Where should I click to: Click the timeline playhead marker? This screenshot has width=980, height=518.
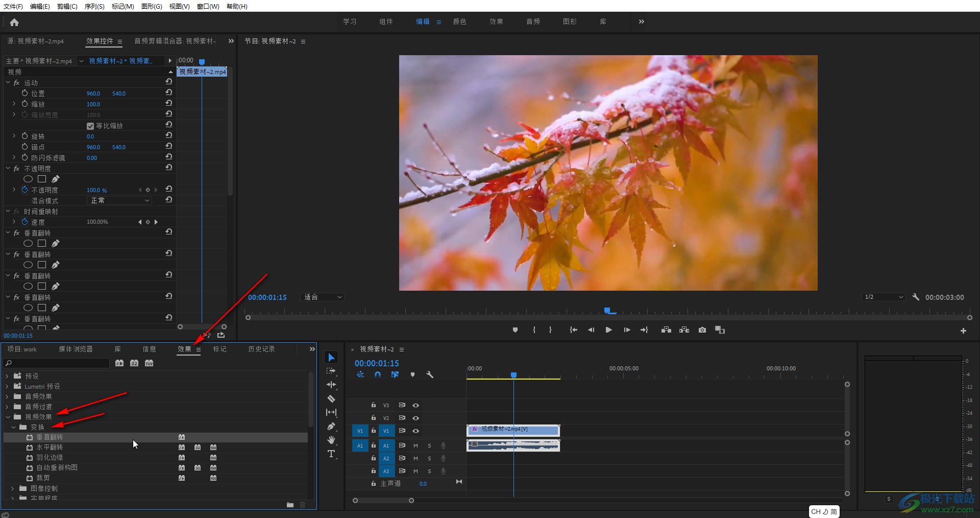click(514, 375)
